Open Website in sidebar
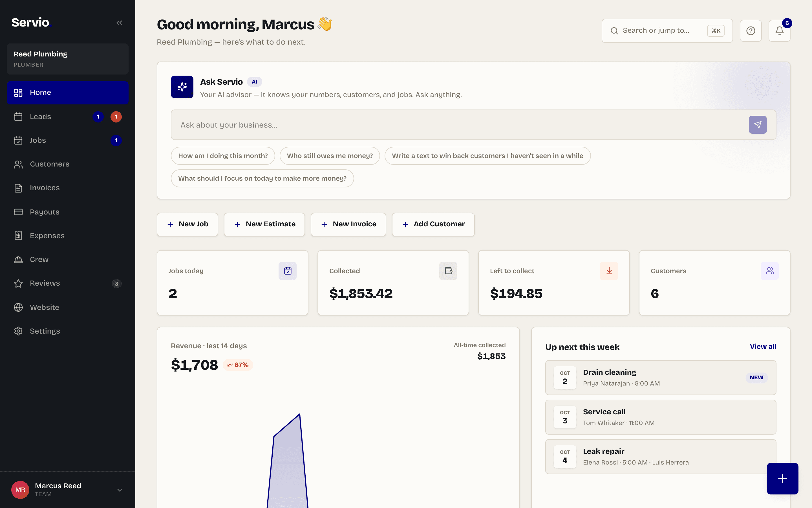Screen dimensions: 812x508 [x=67, y=307]
